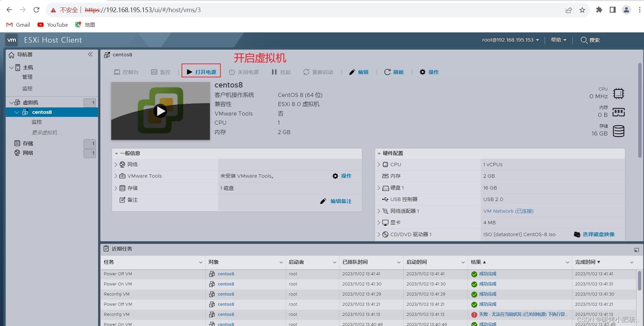
Task: Open the YouTube bookmark
Action: point(53,25)
